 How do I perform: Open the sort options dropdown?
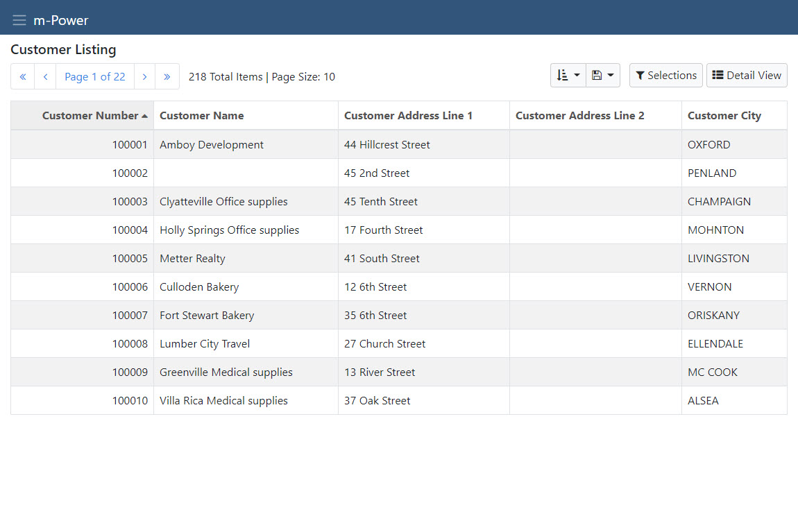click(x=568, y=76)
